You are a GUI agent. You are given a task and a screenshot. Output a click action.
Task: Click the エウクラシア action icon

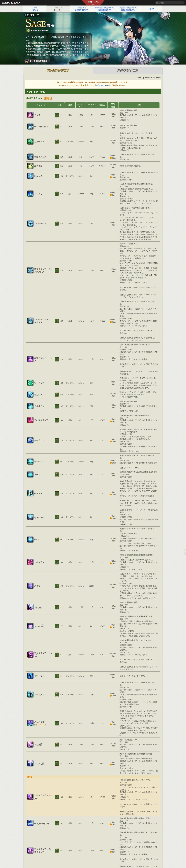[x=30, y=223]
